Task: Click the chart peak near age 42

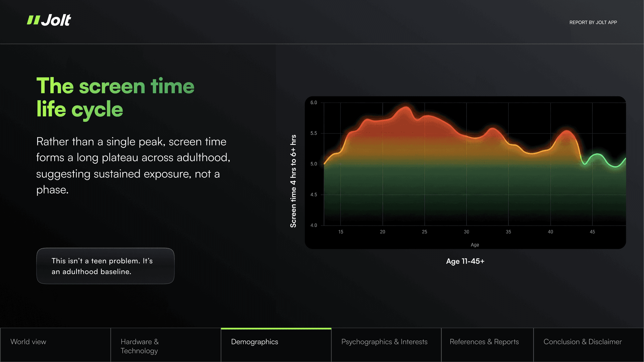Action: tap(567, 131)
